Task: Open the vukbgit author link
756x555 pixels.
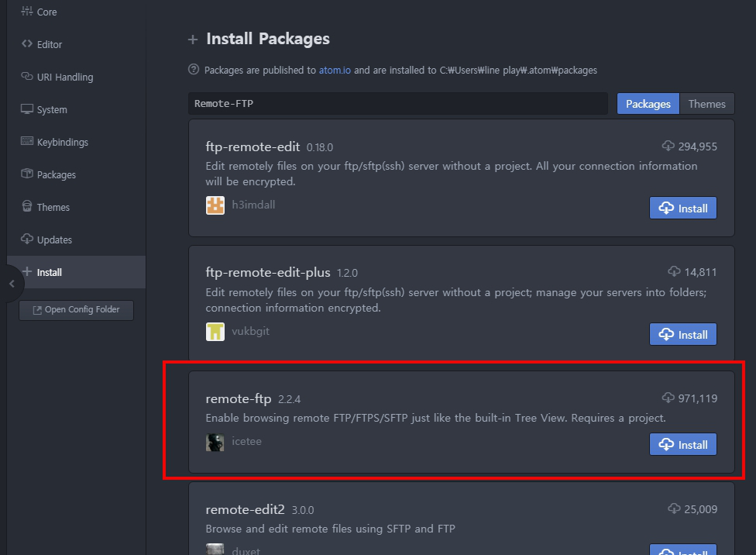Action: (251, 331)
